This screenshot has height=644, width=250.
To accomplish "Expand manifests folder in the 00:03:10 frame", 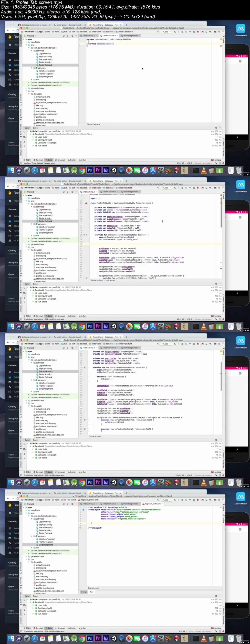I will [26, 42].
